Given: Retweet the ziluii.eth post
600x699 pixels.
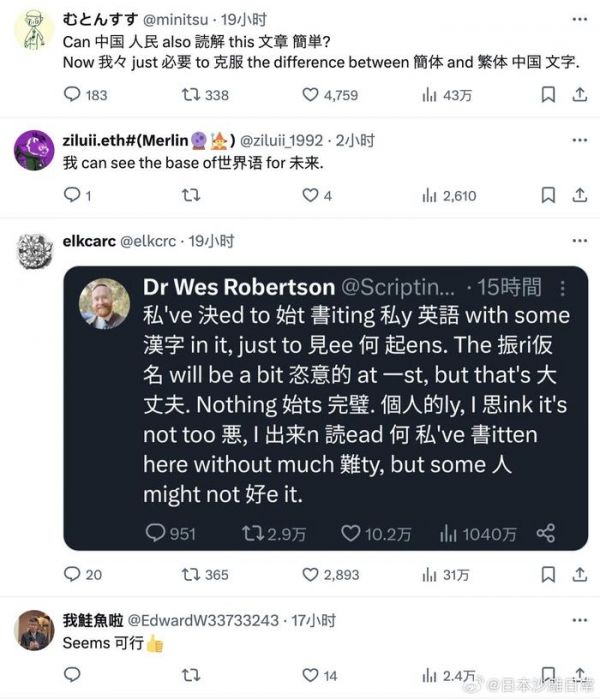Looking at the screenshot, I should (x=191, y=195).
